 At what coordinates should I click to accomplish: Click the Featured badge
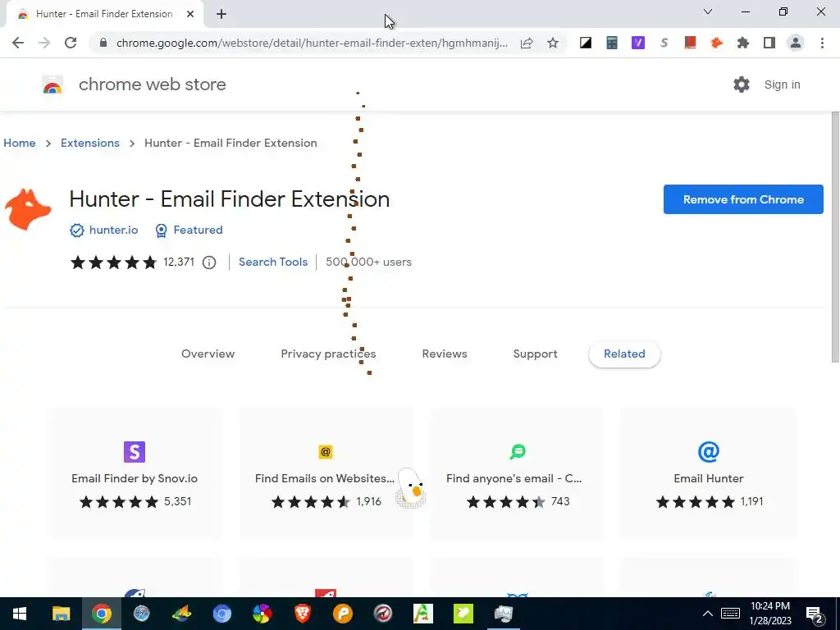pyautogui.click(x=189, y=230)
